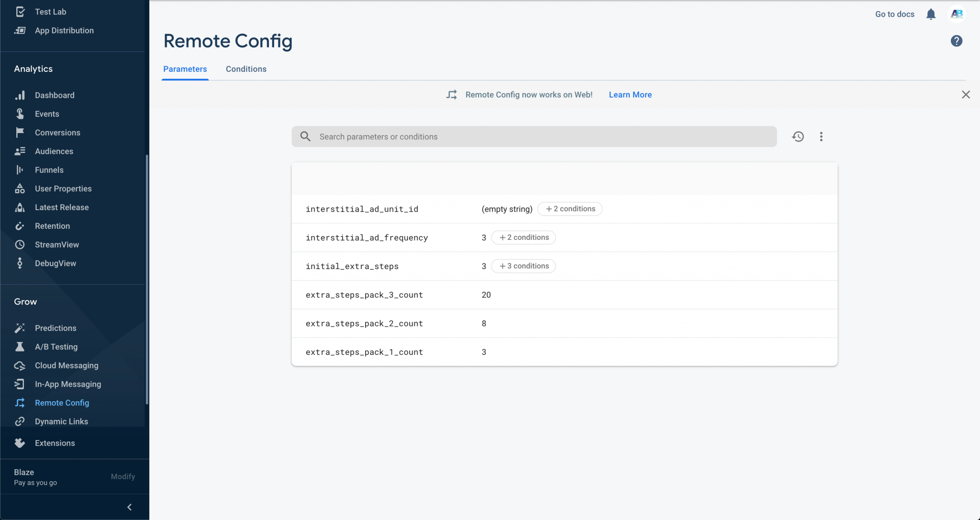Viewport: 980px width, 520px height.
Task: Open Extensions in the sidebar
Action: (55, 443)
